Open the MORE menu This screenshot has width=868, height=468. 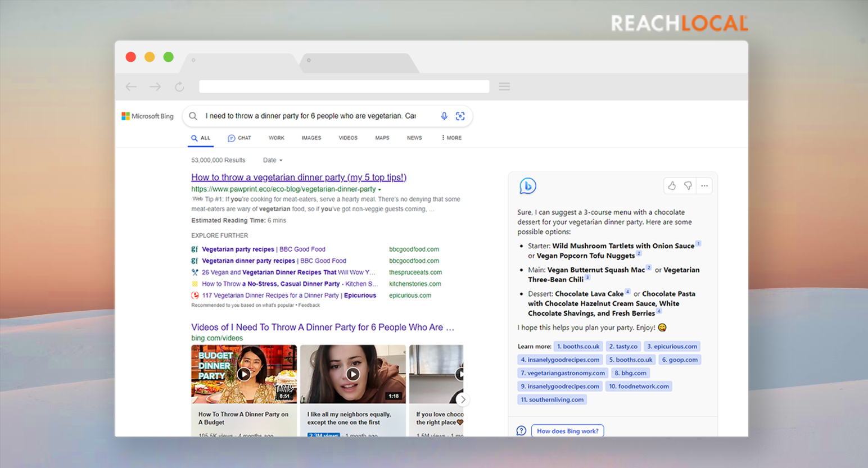tap(452, 138)
